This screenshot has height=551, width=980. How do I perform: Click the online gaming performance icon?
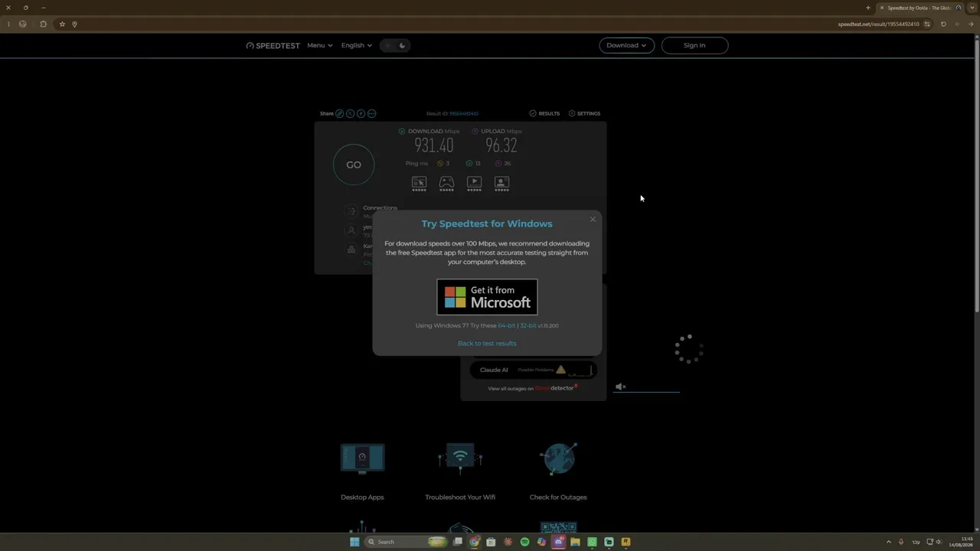(x=446, y=182)
